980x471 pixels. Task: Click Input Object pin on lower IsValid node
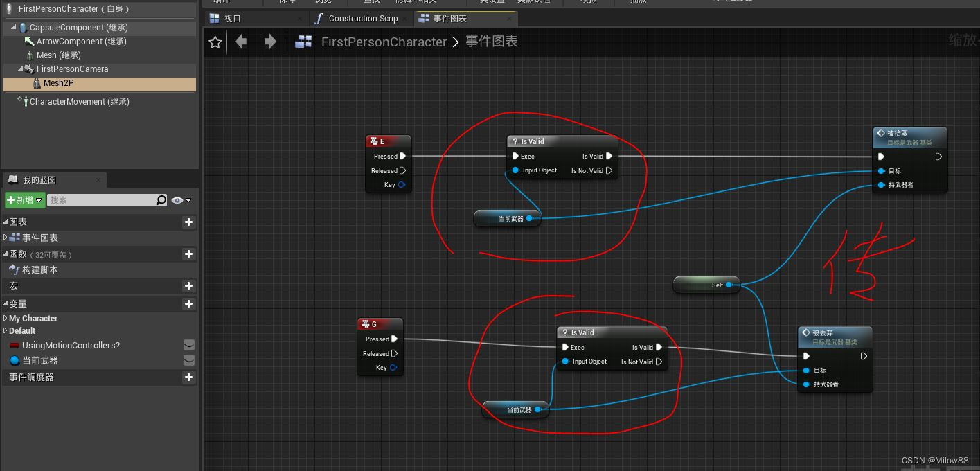point(566,362)
